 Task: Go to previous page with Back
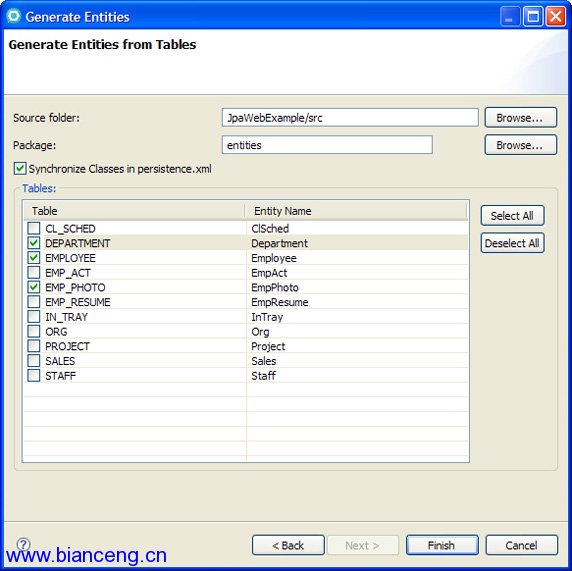tap(288, 545)
